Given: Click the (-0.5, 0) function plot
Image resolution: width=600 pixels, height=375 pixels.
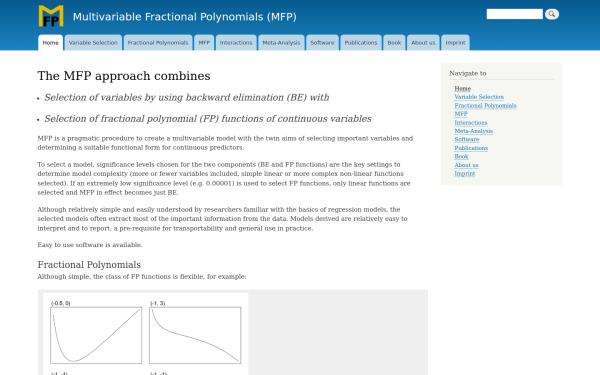Looking at the screenshot, I should [96, 335].
